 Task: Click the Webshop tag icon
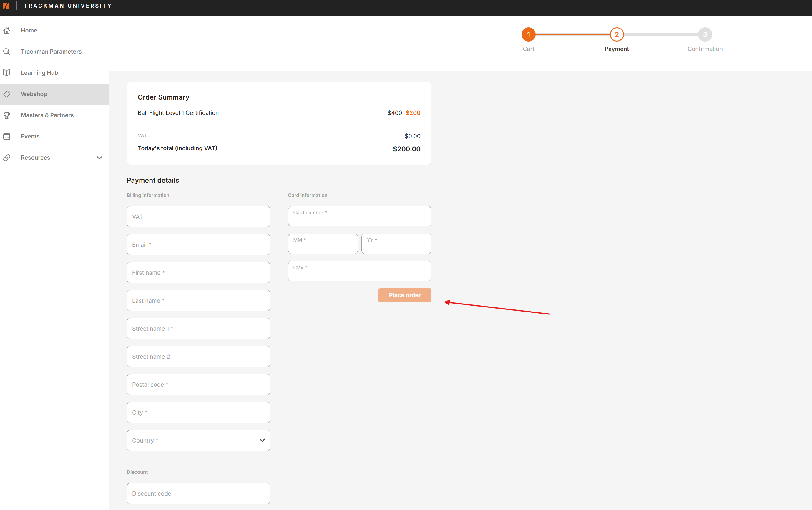coord(7,94)
